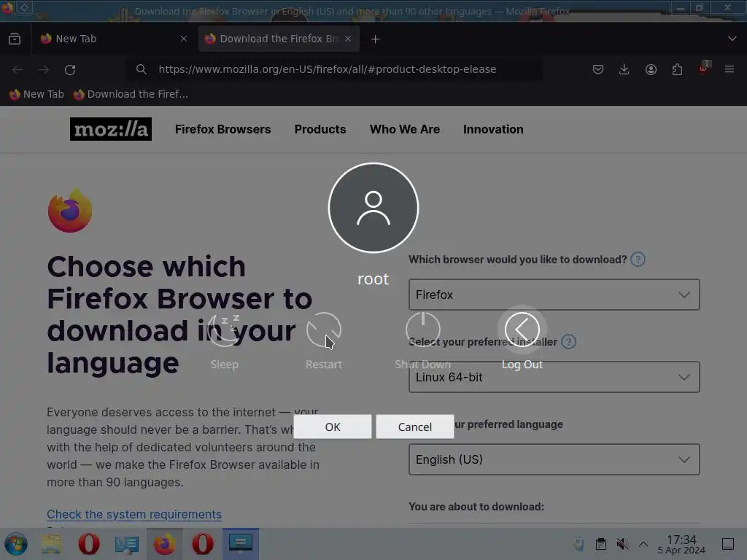Switch to the New Tab browser tab
The width and height of the screenshot is (747, 560).
[x=115, y=39]
